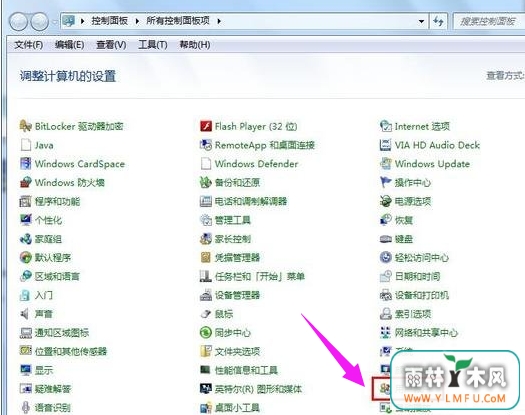Expand the address bar history dropdown
525x415 pixels.
click(x=421, y=21)
